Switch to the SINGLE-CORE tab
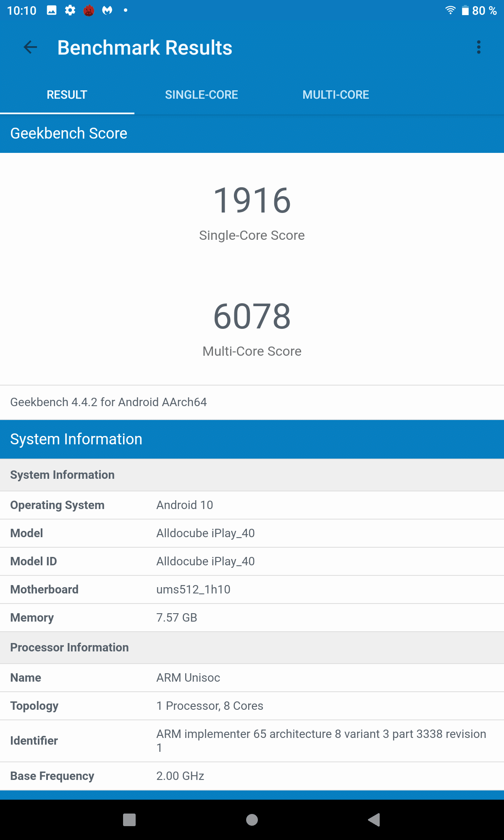Viewport: 504px width, 840px height. click(x=202, y=95)
